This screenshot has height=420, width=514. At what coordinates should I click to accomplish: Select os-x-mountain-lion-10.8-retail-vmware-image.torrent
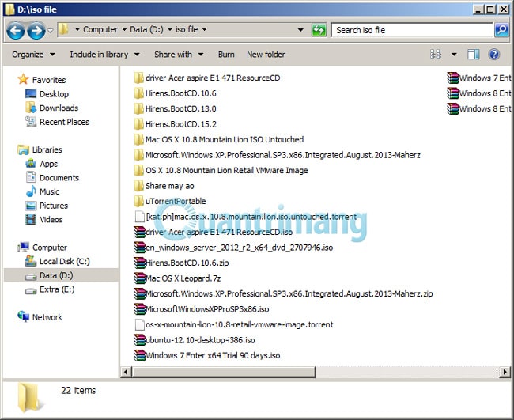(x=234, y=324)
